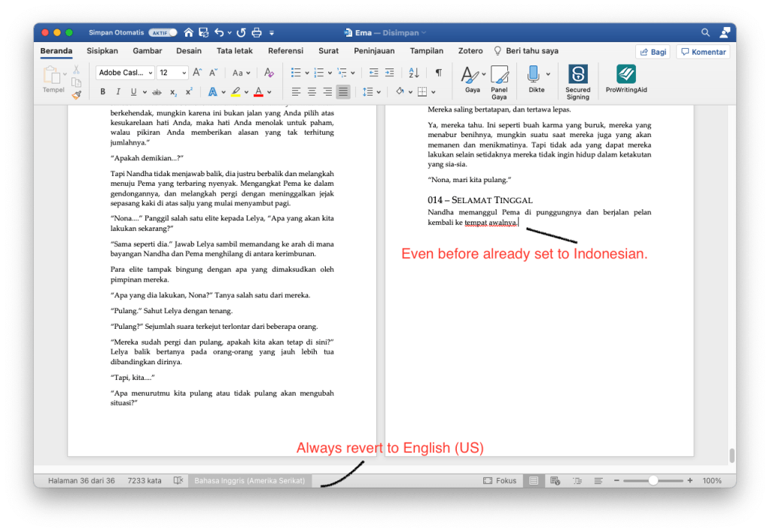Open the Panel Gaya styles pane

point(499,78)
